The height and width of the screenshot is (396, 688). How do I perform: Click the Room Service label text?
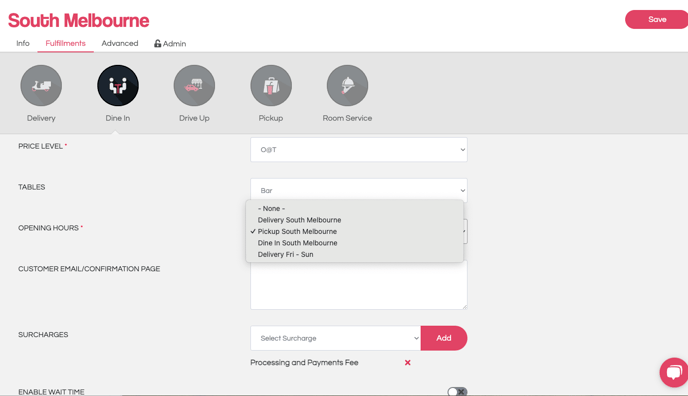click(x=347, y=118)
